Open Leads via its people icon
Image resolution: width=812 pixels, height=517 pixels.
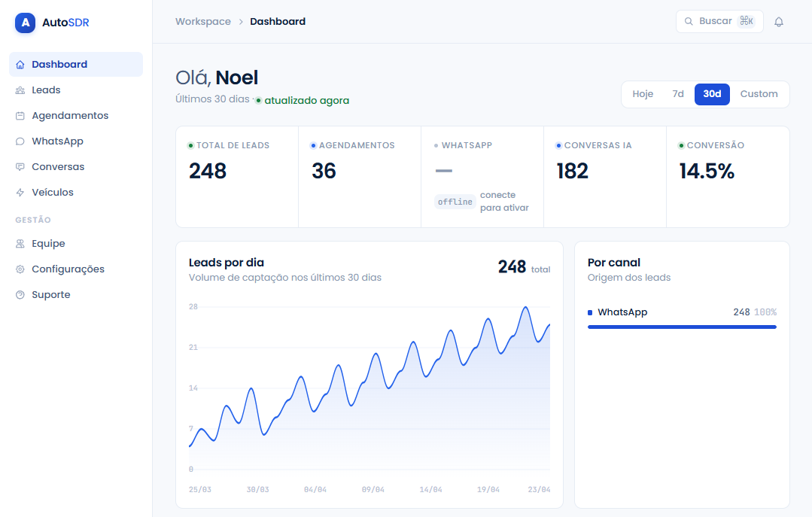(20, 90)
